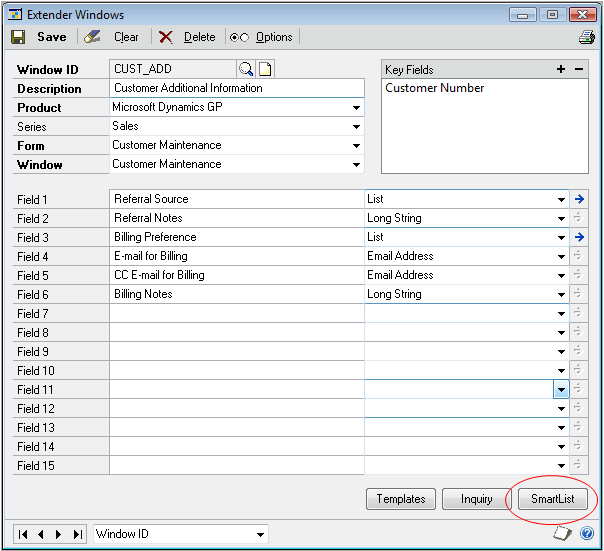
Task: Go to last record navigation button
Action: 75,534
